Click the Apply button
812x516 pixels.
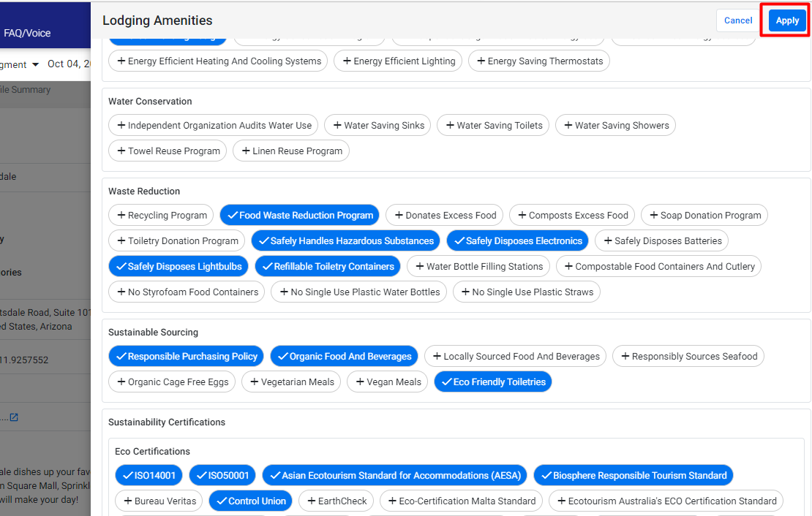[x=787, y=20]
